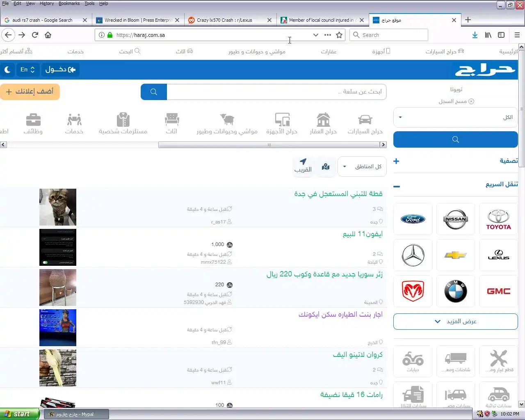Open the map view icon
This screenshot has width=525, height=420.
(x=326, y=167)
